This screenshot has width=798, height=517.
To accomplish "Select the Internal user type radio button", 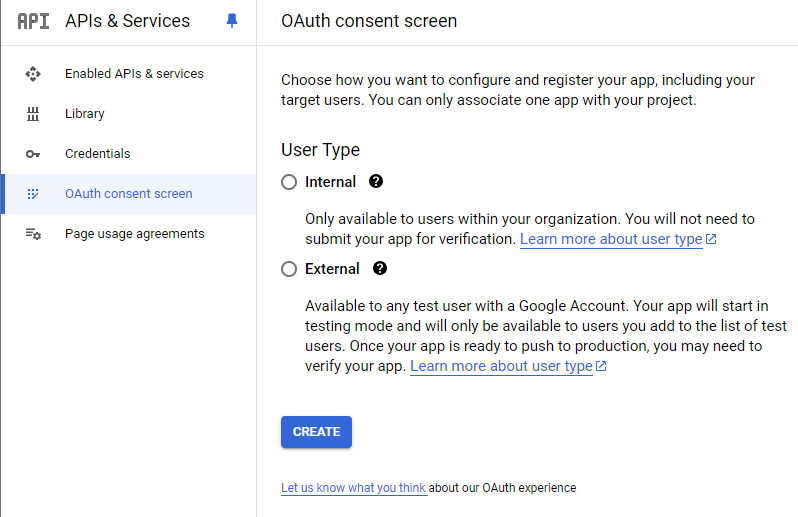I will pyautogui.click(x=289, y=182).
